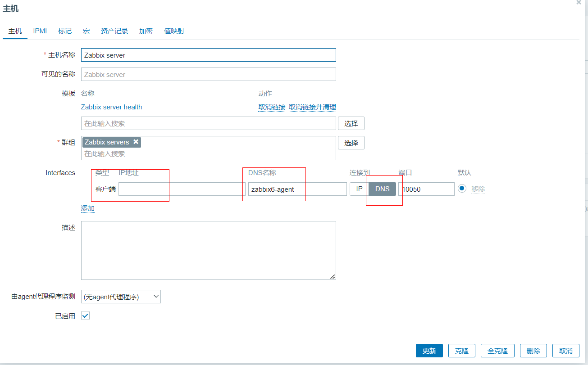Click the 取消 button
Image resolution: width=588 pixels, height=365 pixels.
[x=566, y=351]
